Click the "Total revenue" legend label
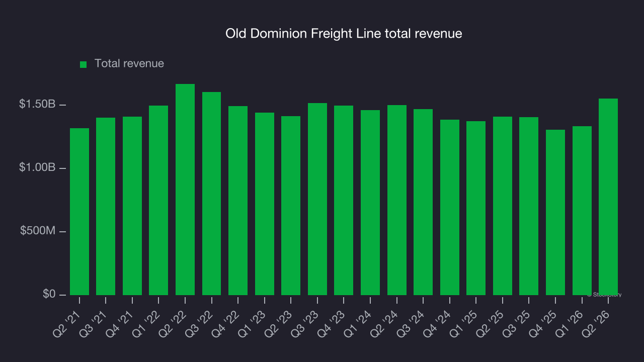 point(129,64)
